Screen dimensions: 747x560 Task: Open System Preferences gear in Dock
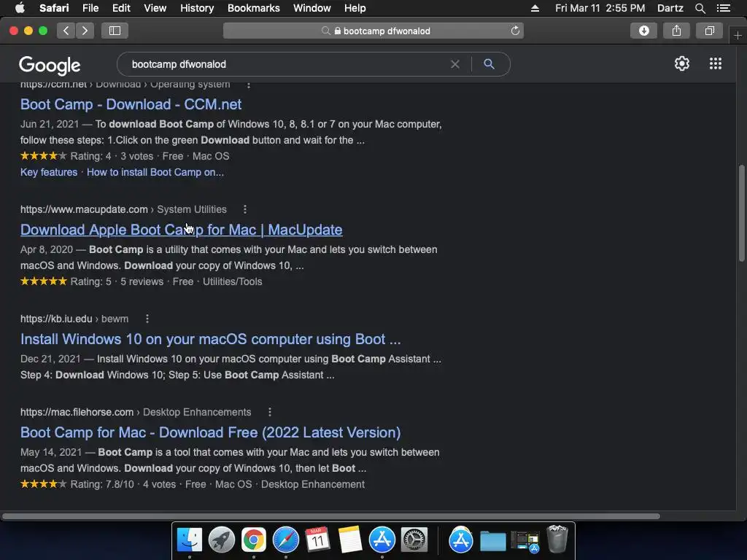click(414, 540)
